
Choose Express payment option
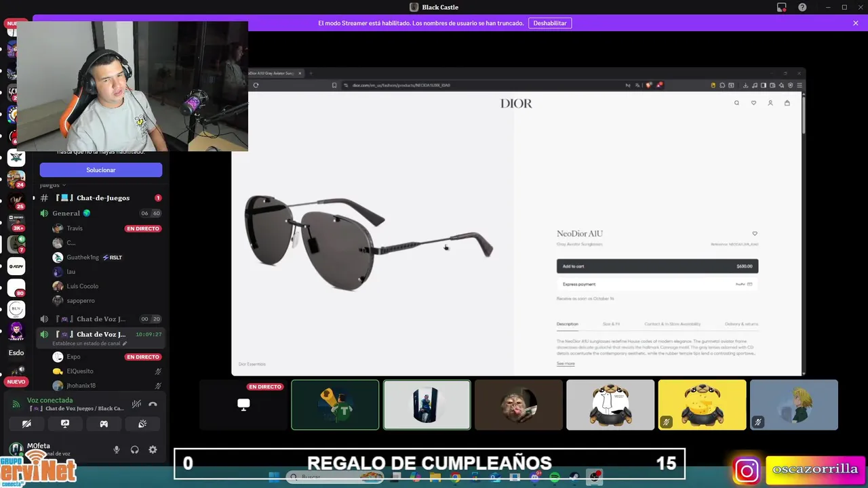click(657, 284)
